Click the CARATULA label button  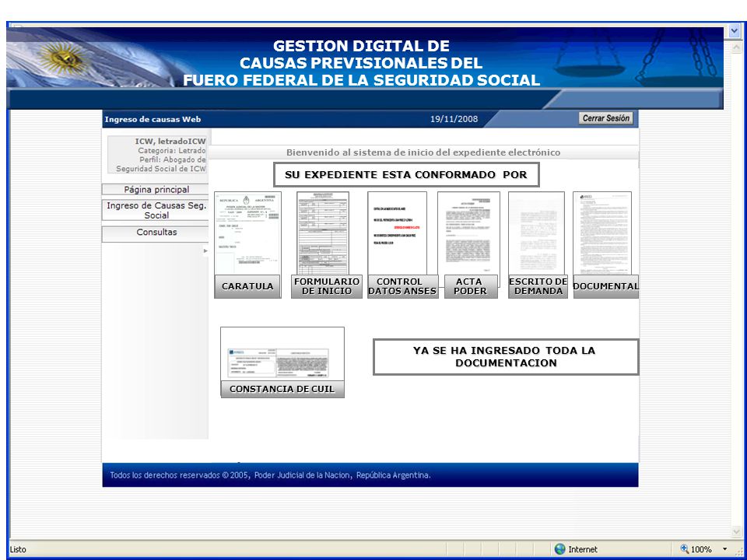pyautogui.click(x=247, y=287)
